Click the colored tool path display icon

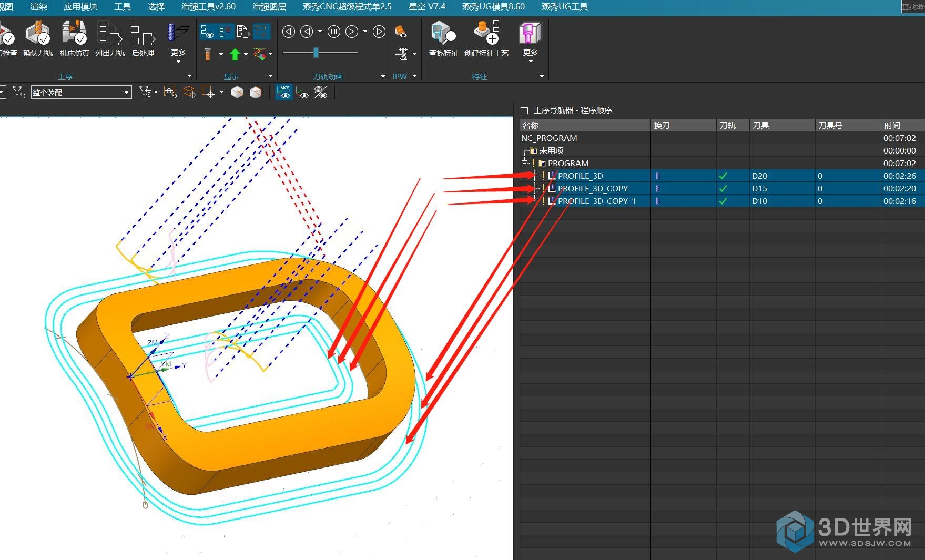tap(260, 54)
